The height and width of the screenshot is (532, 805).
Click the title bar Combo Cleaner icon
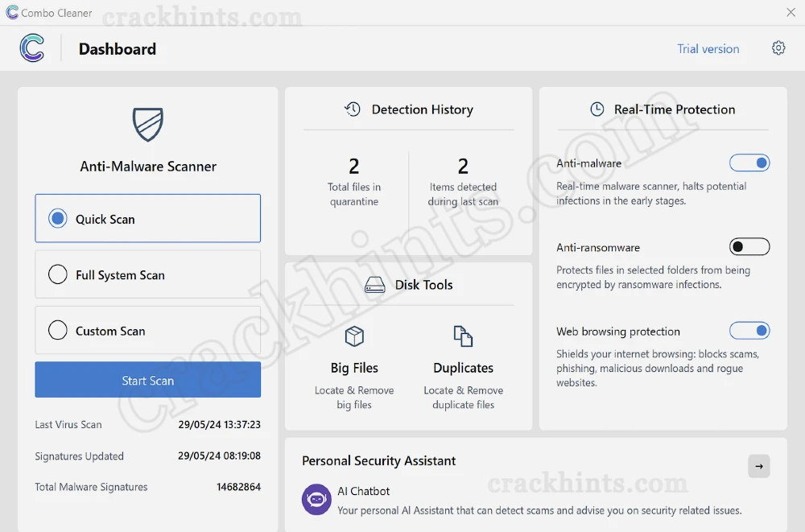[10, 12]
